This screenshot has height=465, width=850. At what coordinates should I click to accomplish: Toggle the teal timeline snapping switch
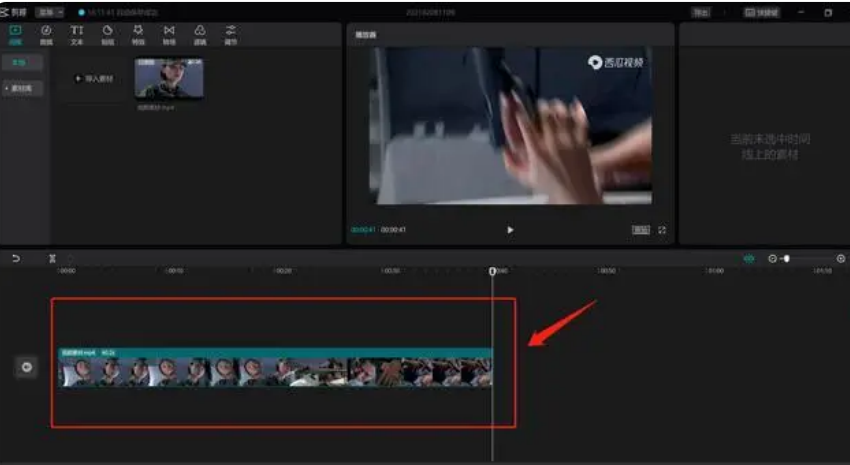(x=748, y=258)
